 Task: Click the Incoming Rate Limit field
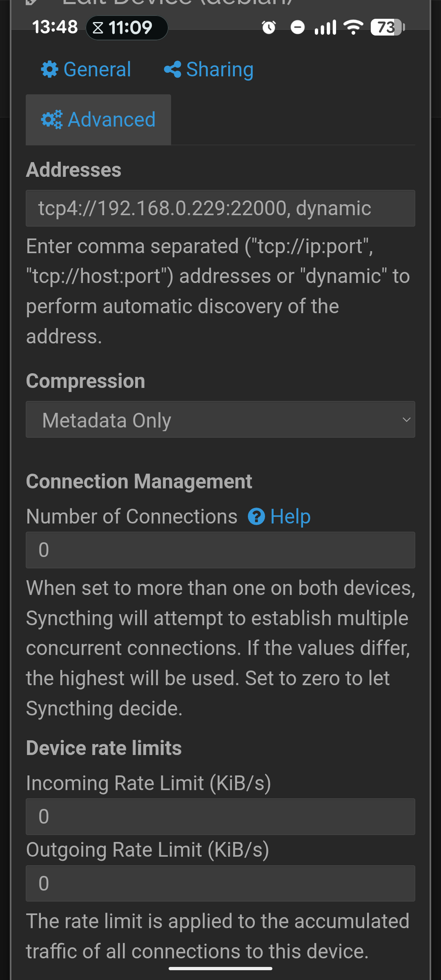[220, 817]
